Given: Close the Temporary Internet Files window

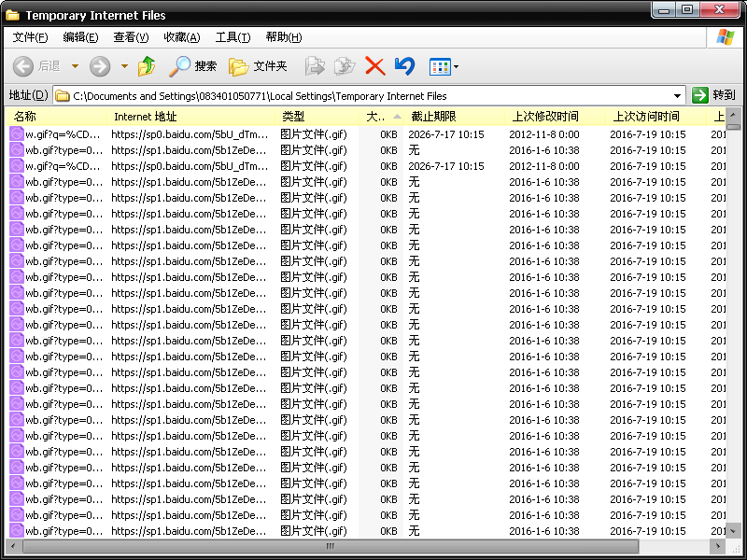Looking at the screenshot, I should (x=720, y=9).
